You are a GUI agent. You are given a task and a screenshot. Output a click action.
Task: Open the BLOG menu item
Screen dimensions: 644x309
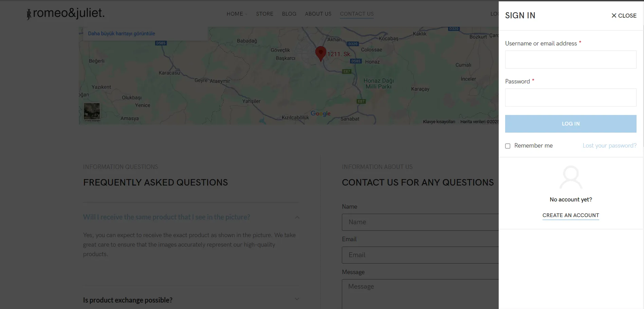289,14
